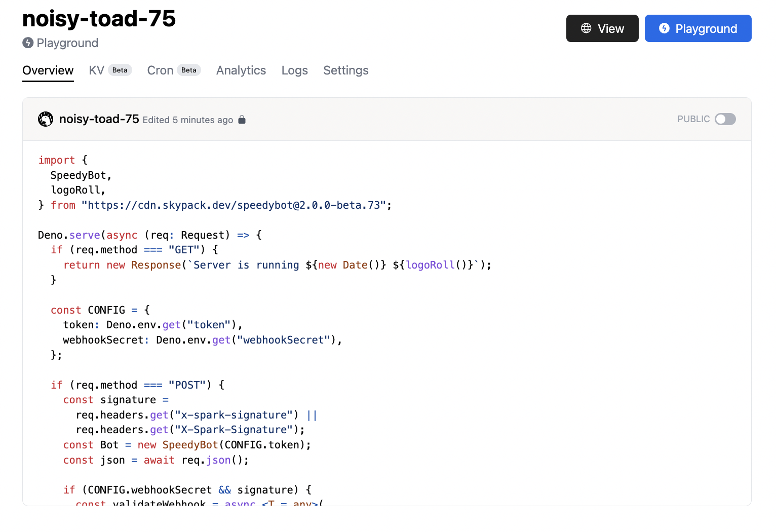This screenshot has height=532, width=776.
Task: Click the 'token: Deno.env.get("token")' line
Action: tap(153, 325)
